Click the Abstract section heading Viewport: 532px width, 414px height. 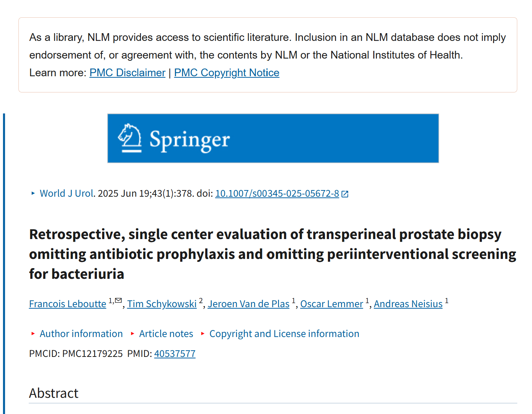(x=54, y=393)
